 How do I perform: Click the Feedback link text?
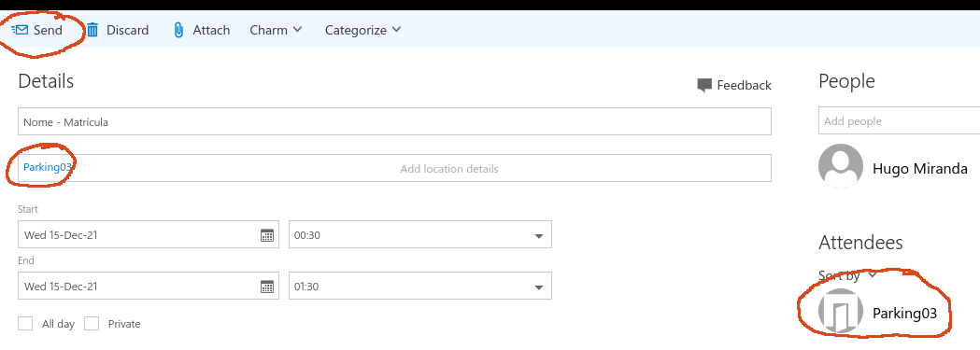(x=744, y=86)
